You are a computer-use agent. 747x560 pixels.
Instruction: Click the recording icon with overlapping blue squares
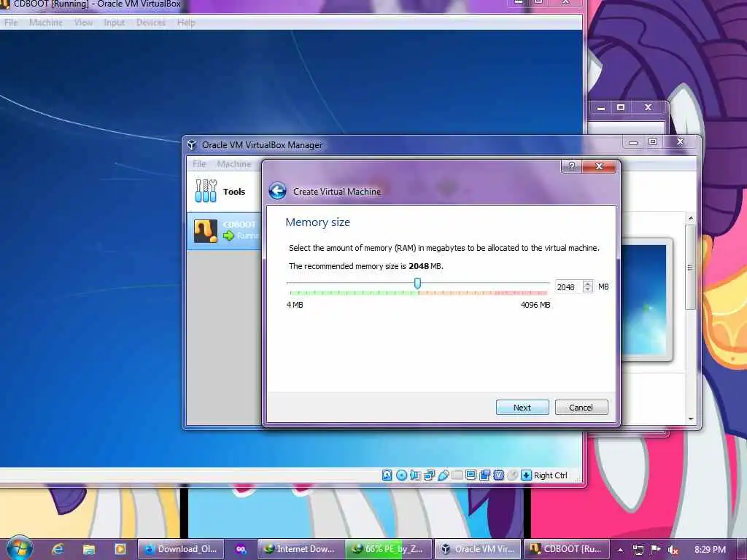484,475
